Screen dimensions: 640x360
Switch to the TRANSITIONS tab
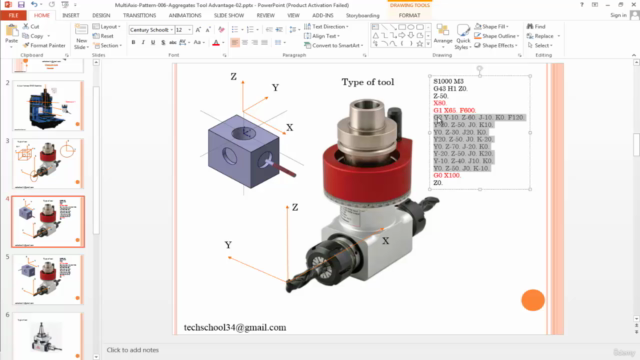point(140,16)
